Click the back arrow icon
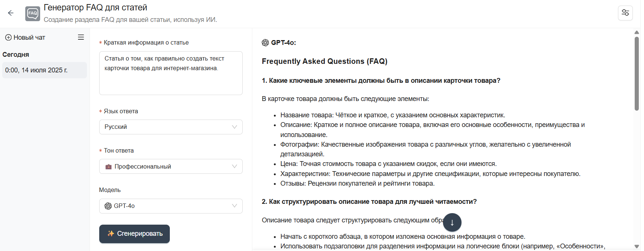 (x=11, y=13)
